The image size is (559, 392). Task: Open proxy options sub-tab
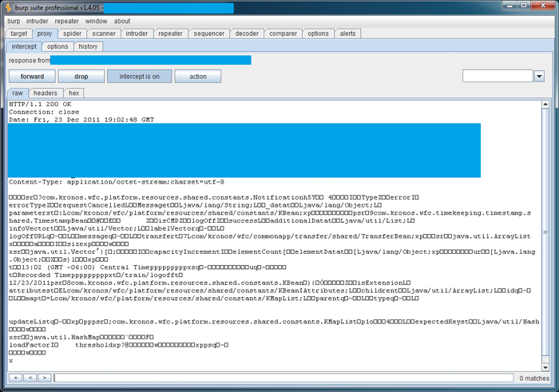click(x=57, y=46)
